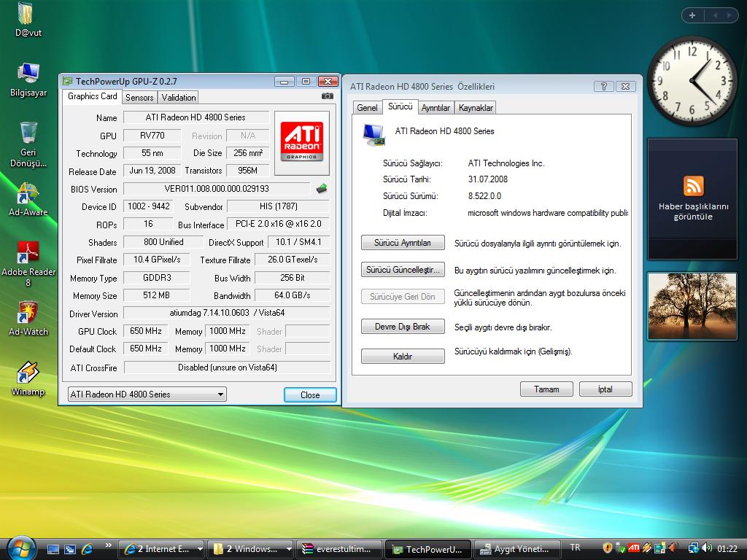Click the Windows Start orb
Image resolution: width=747 pixels, height=560 pixels.
pos(20,548)
